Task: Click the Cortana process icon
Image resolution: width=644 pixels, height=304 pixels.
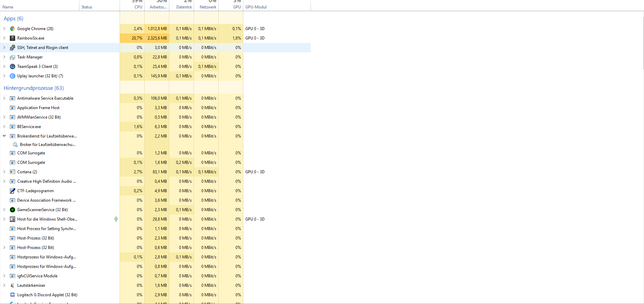Action: [x=13, y=172]
